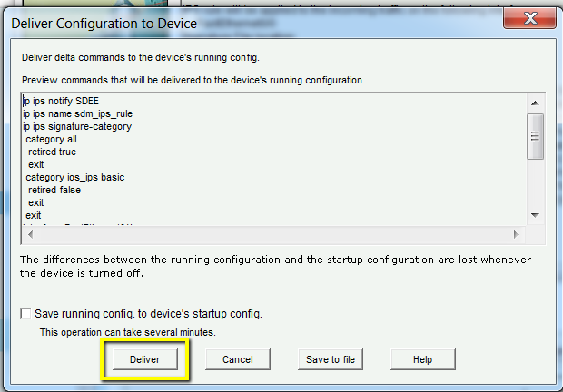Click the preview's scroll down arrow
563x392 pixels.
[x=535, y=214]
